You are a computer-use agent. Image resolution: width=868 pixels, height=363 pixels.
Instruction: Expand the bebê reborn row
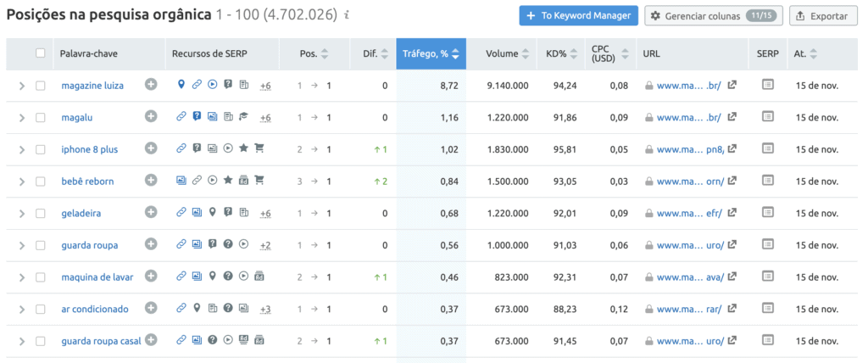[x=22, y=181]
